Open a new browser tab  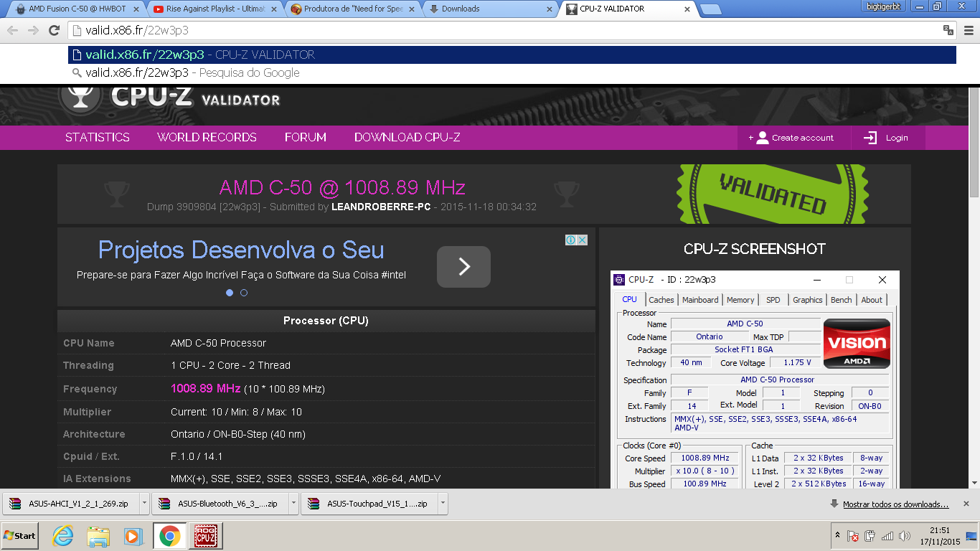(710, 9)
